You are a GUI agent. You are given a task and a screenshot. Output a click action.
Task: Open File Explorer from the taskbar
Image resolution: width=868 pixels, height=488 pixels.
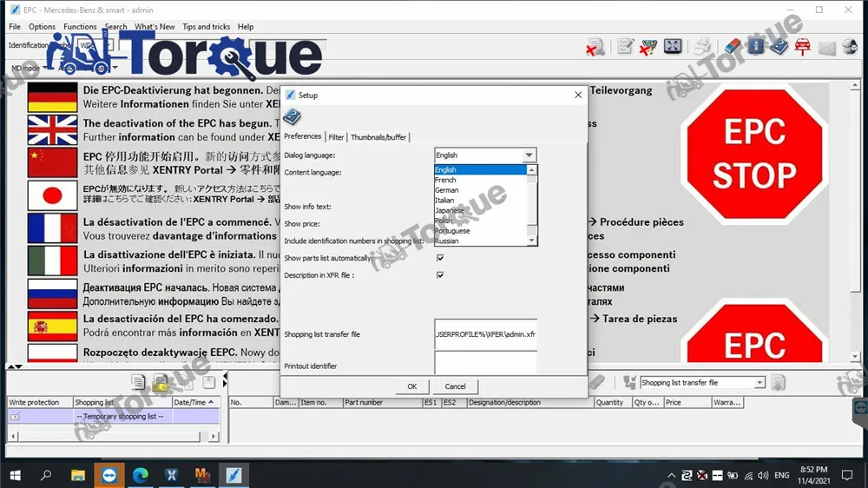[78, 475]
